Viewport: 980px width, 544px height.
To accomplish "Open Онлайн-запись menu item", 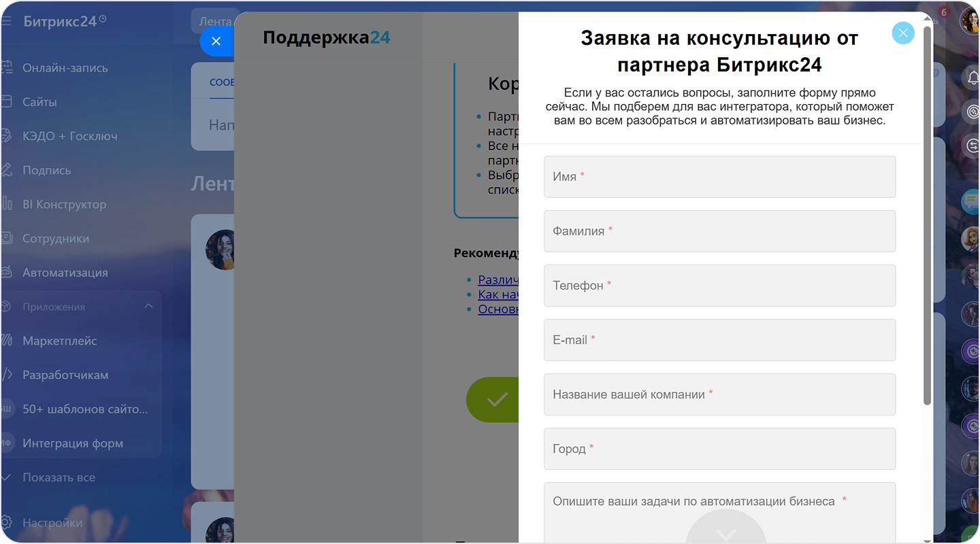I will coord(65,68).
